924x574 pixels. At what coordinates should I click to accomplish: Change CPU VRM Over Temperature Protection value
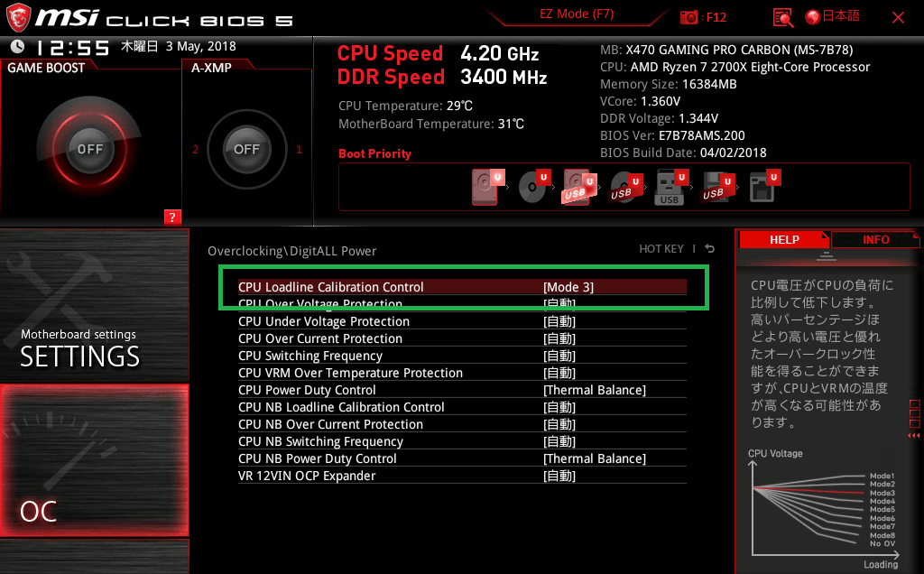click(559, 373)
